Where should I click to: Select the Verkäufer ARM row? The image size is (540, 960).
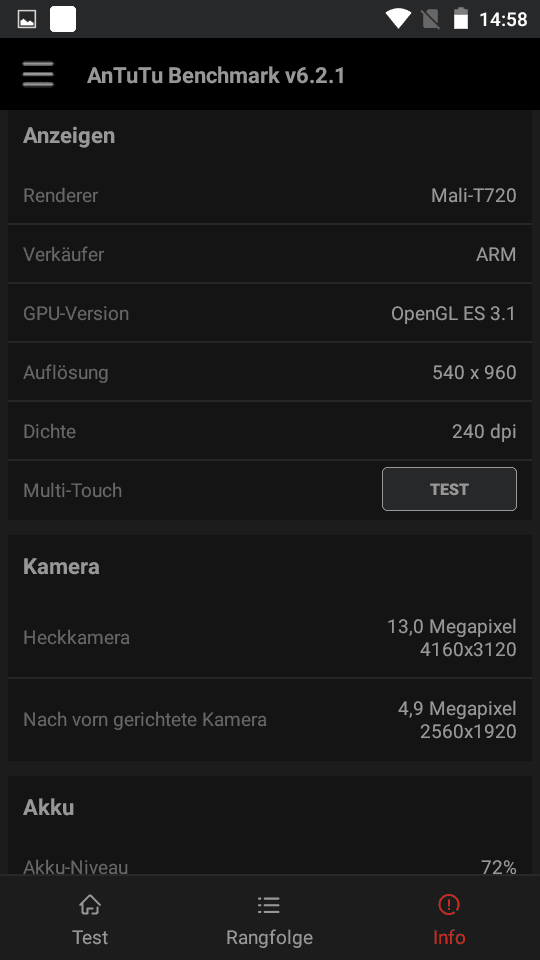(x=269, y=254)
